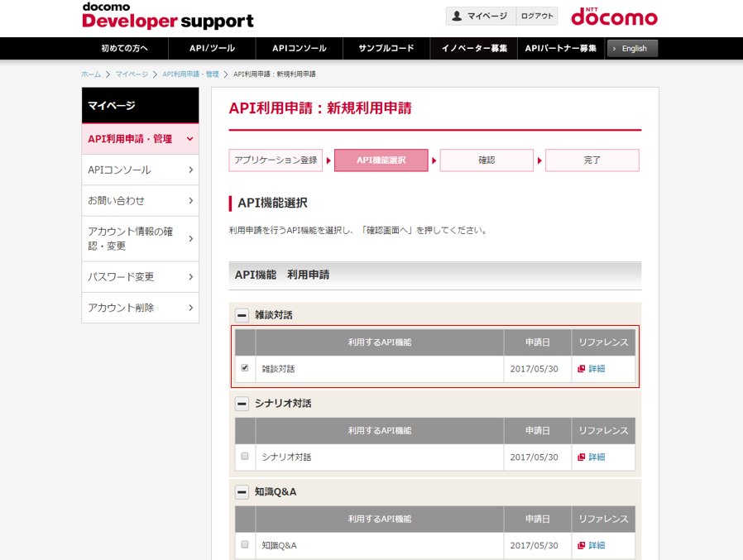The height and width of the screenshot is (560, 743).
Task: Open the ログアウト button in header
Action: (x=537, y=16)
